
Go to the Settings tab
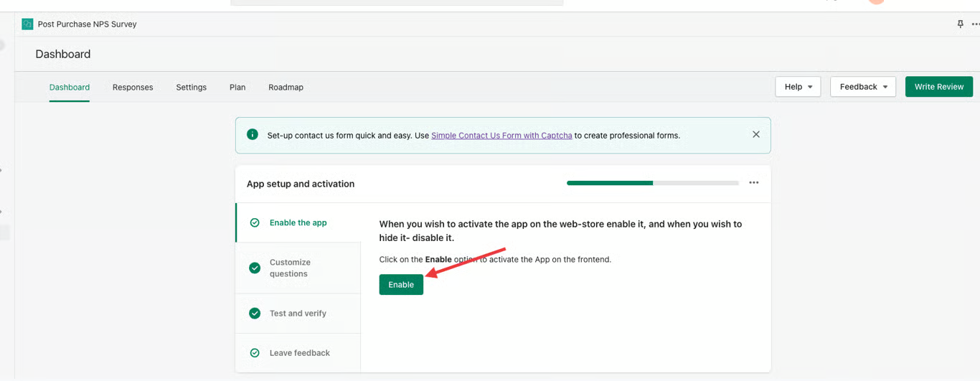191,87
